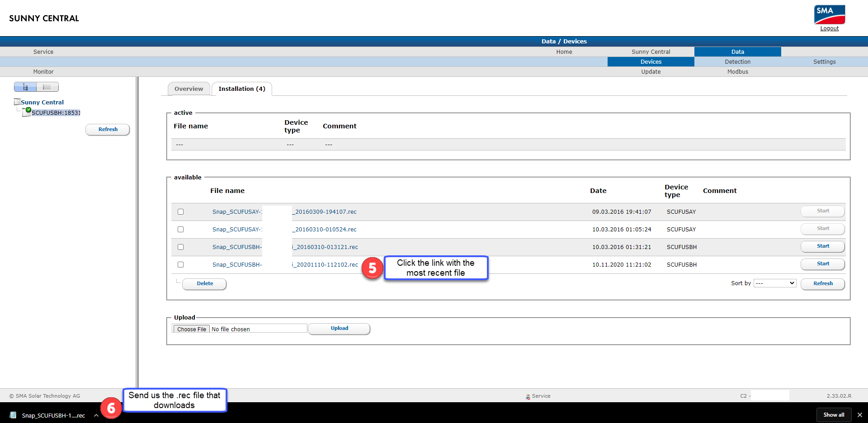The width and height of the screenshot is (868, 423).
Task: Click the Logout link
Action: 830,28
